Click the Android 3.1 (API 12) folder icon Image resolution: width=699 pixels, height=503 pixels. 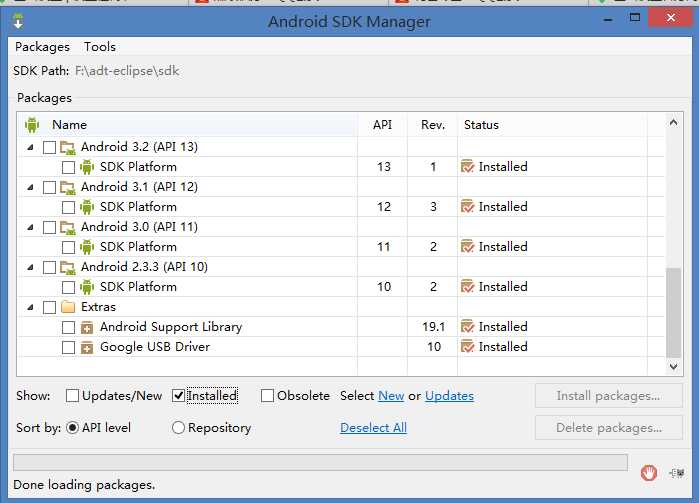[68, 188]
